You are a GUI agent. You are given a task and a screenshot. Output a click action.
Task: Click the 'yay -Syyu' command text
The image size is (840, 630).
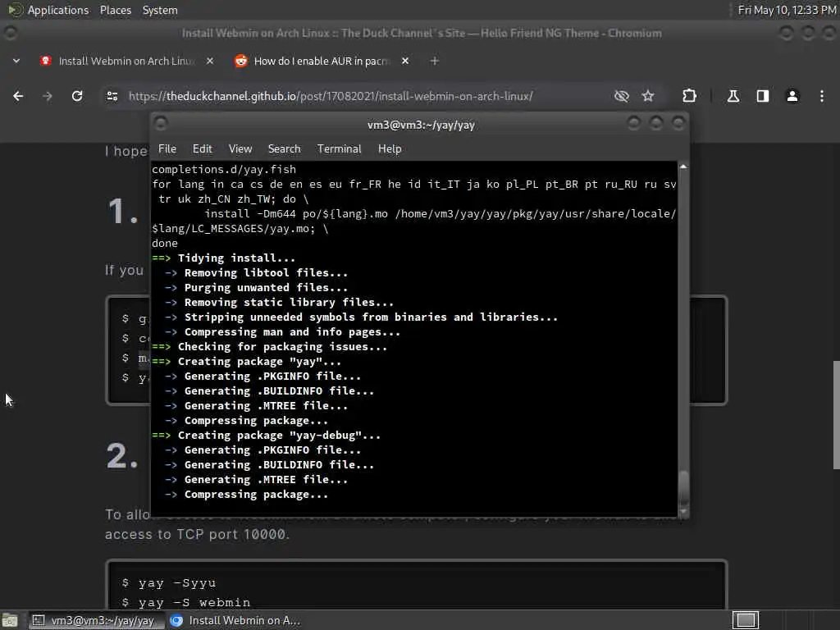177,583
